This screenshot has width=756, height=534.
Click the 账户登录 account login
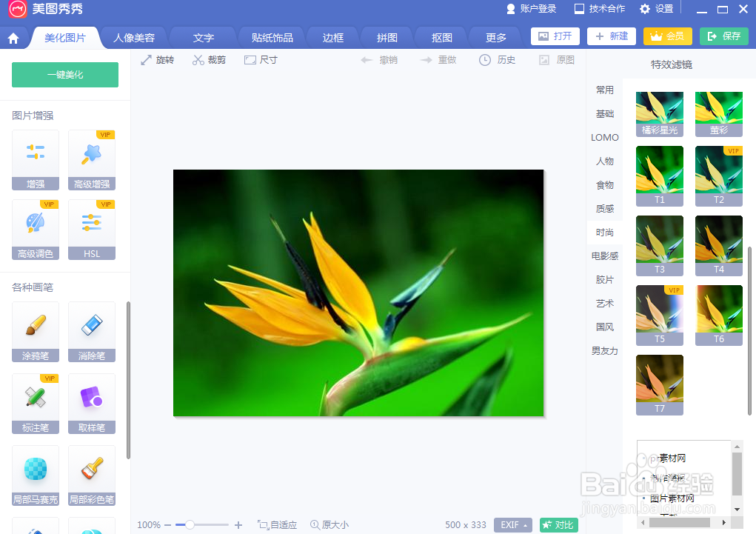532,9
